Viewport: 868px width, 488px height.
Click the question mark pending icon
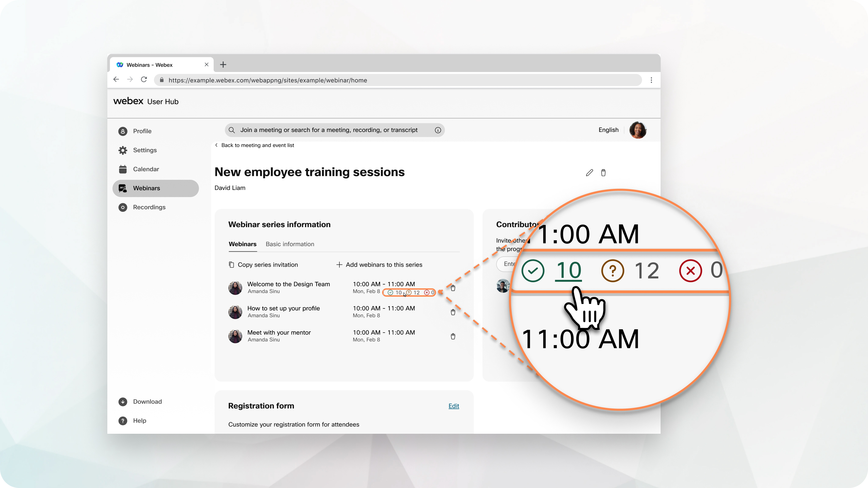click(408, 292)
